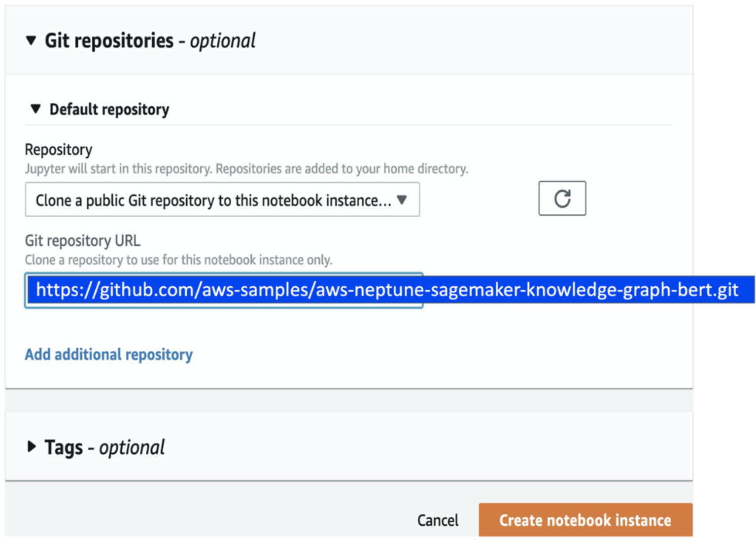Viewport: 756px width, 540px height.
Task: Click the Git repository URL label
Action: click(x=83, y=240)
